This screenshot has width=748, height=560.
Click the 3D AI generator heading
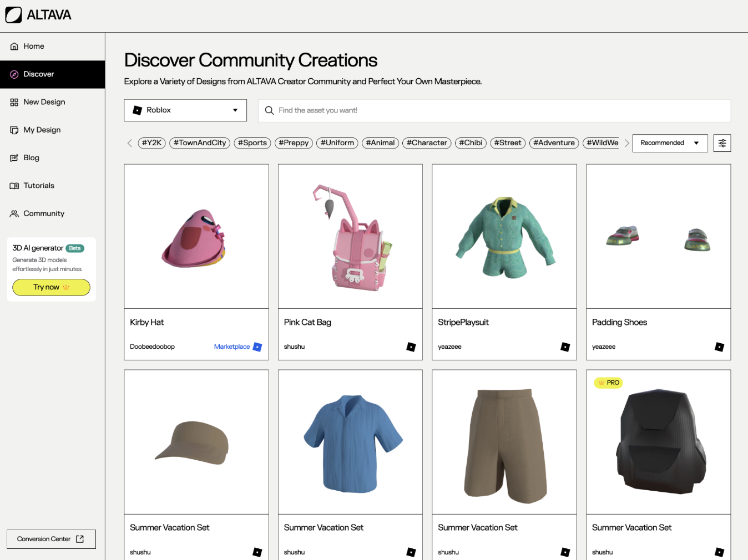(x=38, y=248)
